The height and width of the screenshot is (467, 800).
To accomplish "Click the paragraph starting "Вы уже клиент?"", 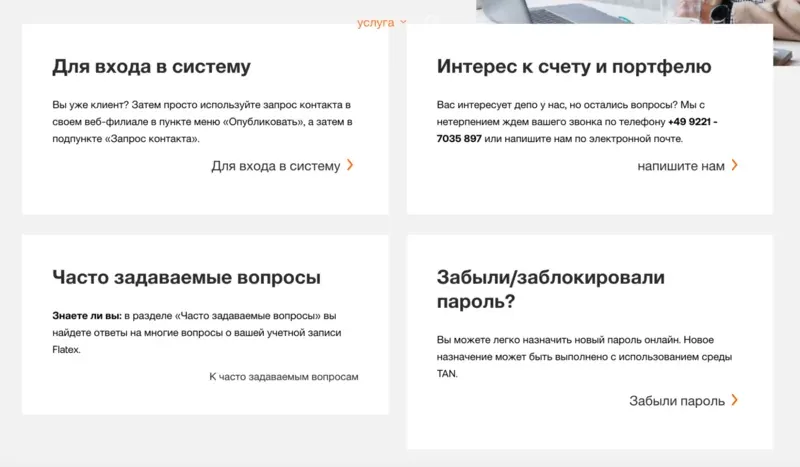I will click(203, 121).
